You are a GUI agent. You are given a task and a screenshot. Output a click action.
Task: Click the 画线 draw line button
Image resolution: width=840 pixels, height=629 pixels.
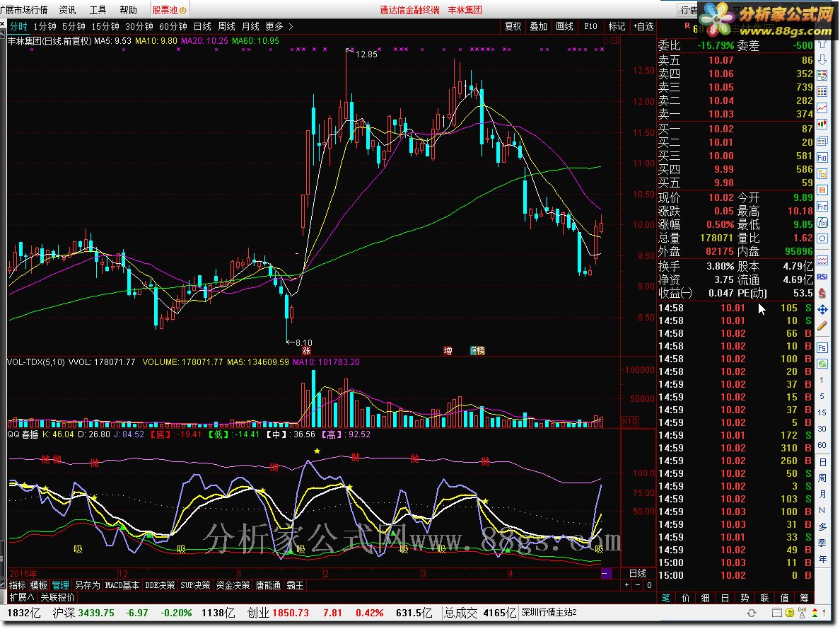[x=565, y=26]
